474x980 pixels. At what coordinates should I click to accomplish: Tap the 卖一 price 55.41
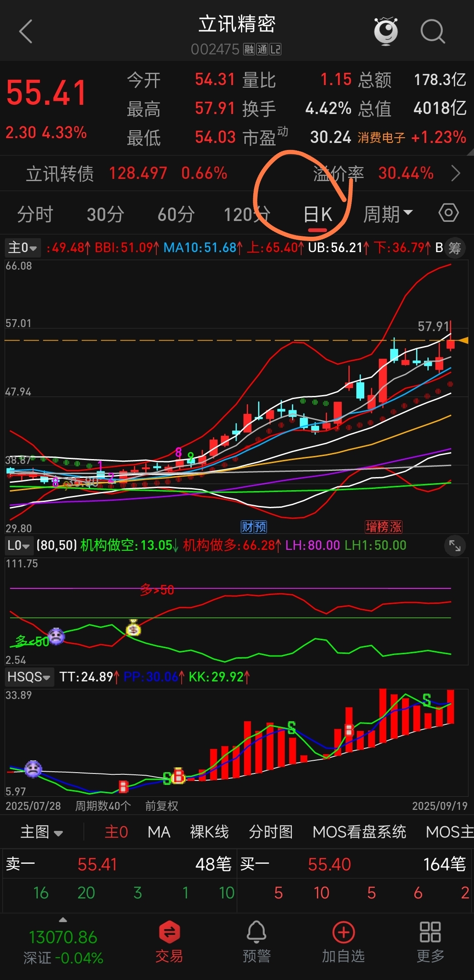(x=97, y=864)
